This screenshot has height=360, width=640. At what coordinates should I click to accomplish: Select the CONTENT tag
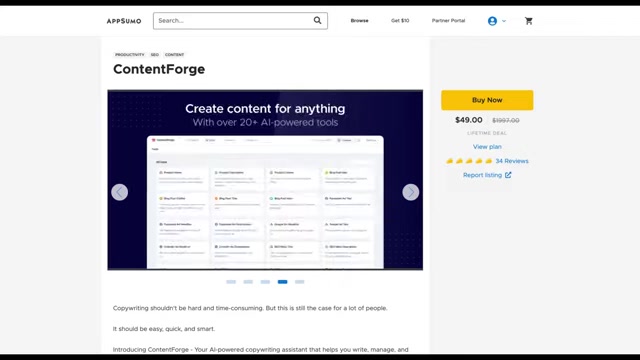[x=174, y=55]
